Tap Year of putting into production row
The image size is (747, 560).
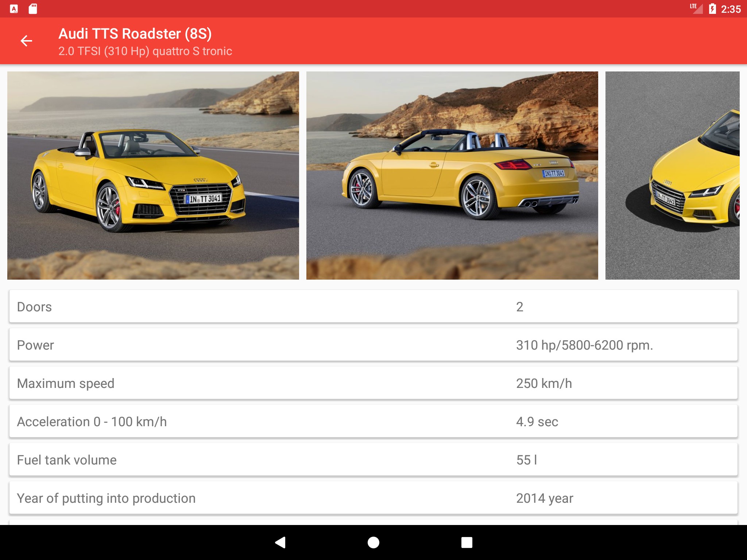[x=373, y=498]
